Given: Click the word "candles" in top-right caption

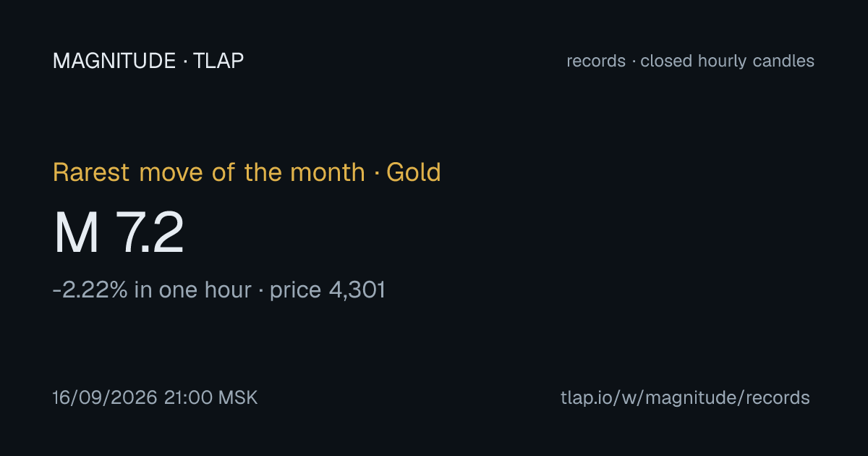Looking at the screenshot, I should click(x=784, y=62).
